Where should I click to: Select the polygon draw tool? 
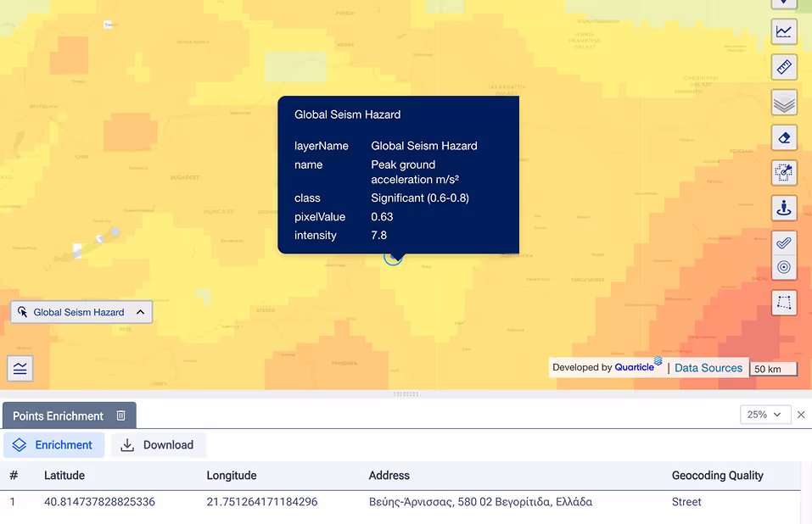pyautogui.click(x=783, y=303)
